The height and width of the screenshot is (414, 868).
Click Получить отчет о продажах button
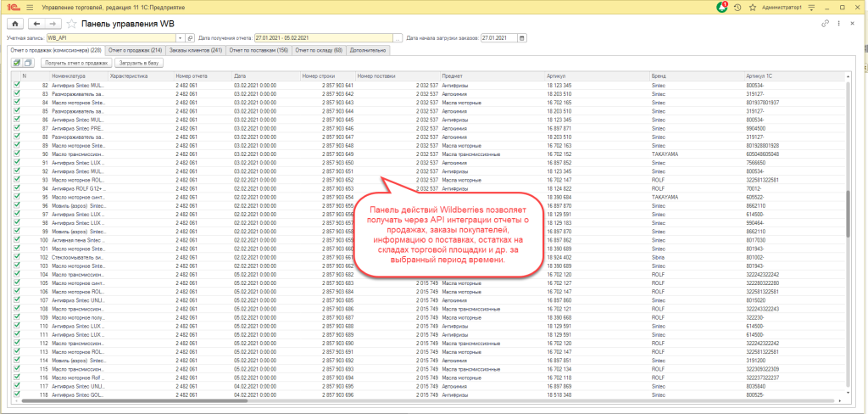76,63
